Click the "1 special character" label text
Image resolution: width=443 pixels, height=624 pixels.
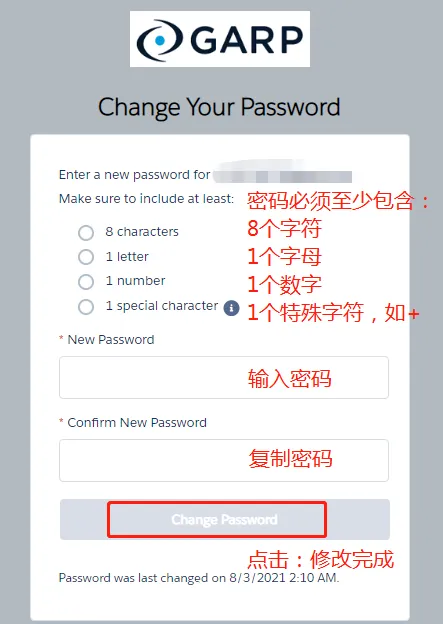click(x=162, y=306)
